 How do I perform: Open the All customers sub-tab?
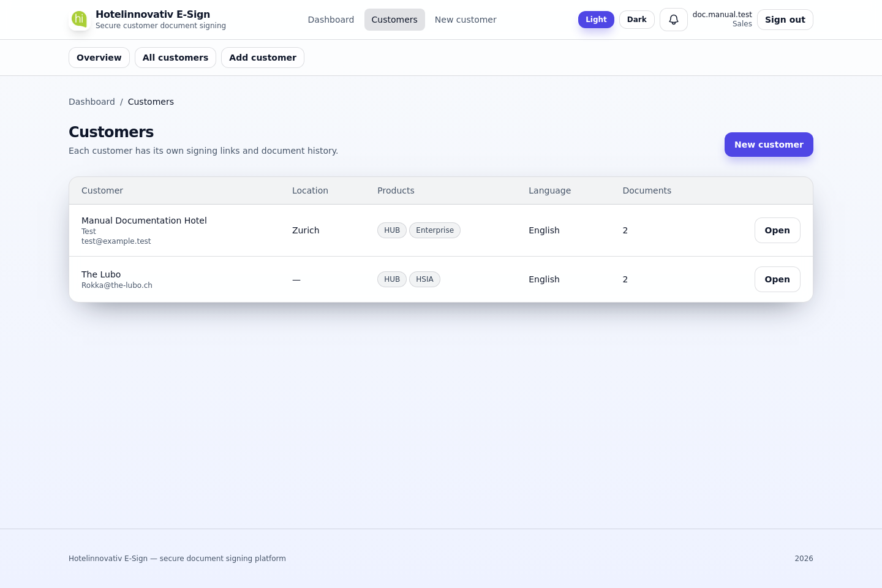click(175, 58)
